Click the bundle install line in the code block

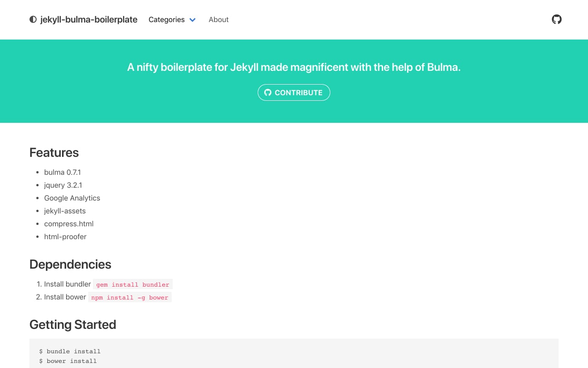tap(69, 351)
